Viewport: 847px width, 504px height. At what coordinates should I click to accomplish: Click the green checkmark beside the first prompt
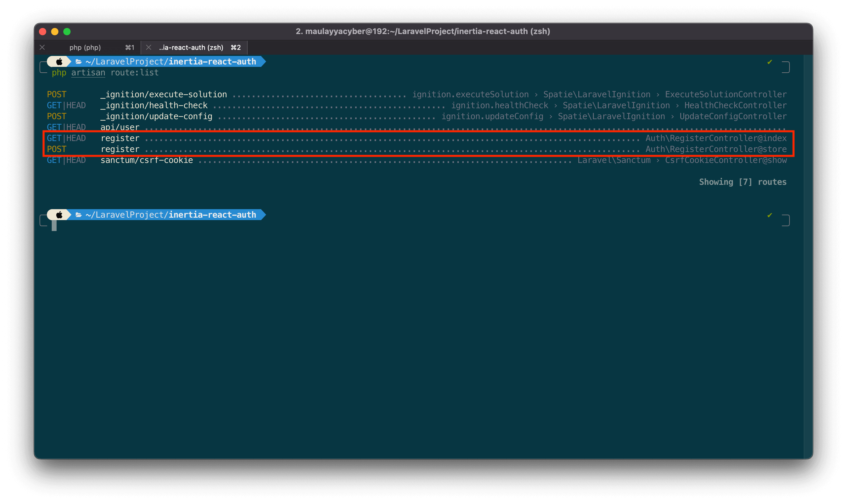click(x=769, y=62)
